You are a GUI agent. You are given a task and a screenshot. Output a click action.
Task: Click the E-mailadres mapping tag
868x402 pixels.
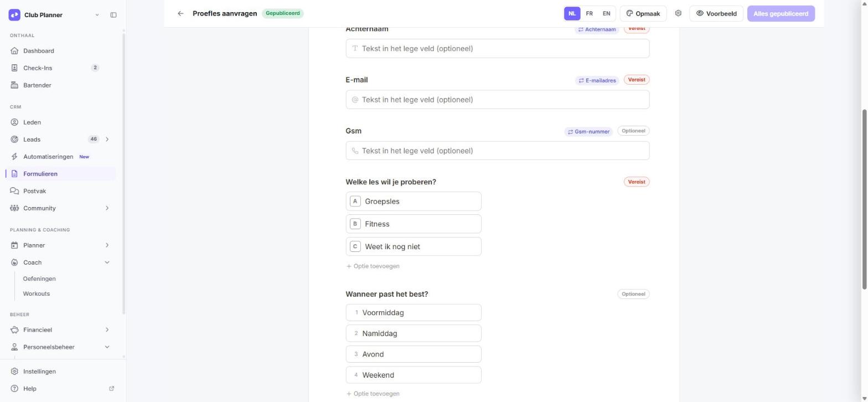[x=597, y=80]
